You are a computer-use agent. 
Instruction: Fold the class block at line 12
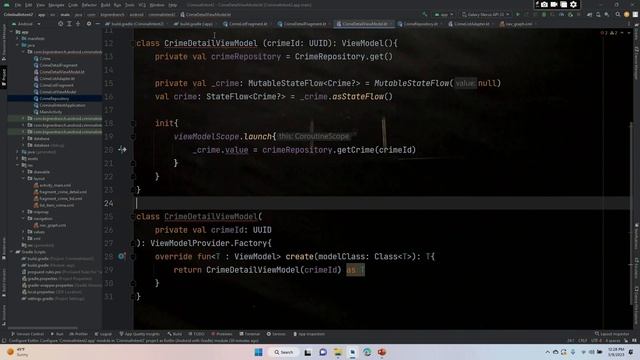[133, 43]
